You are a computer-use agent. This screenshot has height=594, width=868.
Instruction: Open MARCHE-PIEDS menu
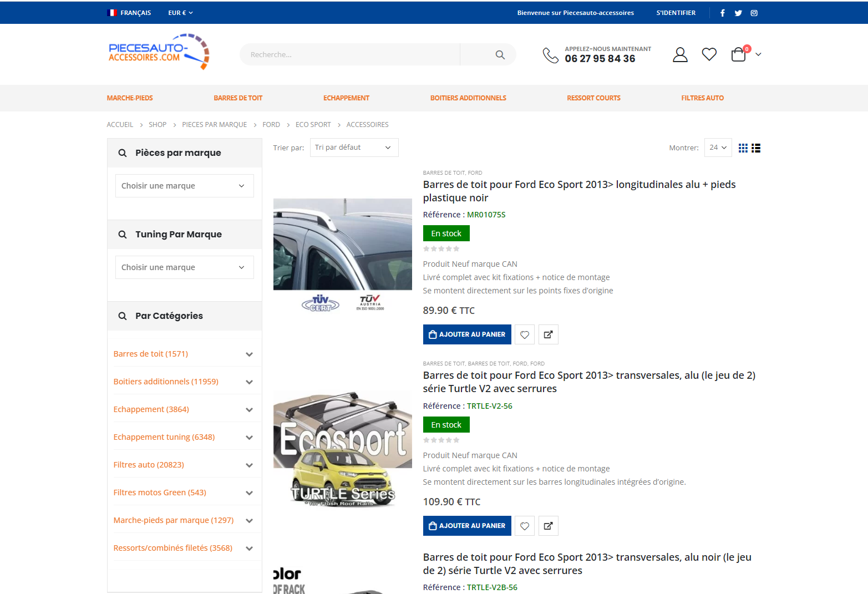pyautogui.click(x=130, y=98)
